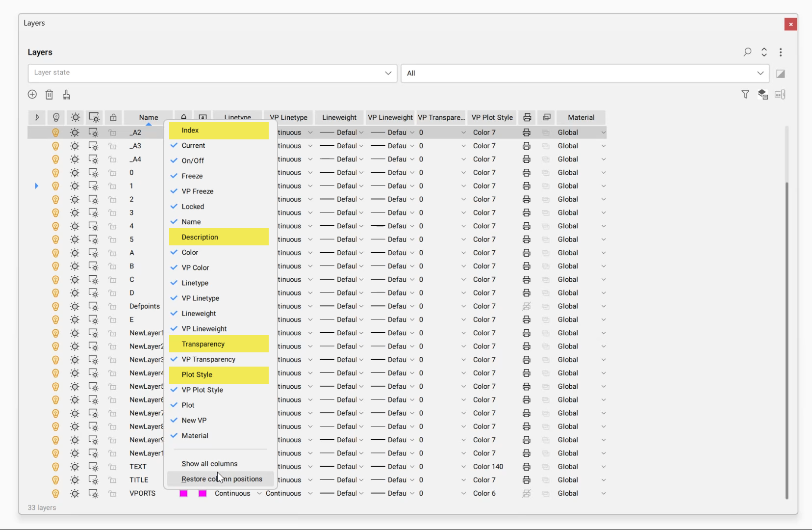Image resolution: width=812 pixels, height=530 pixels.
Task: Click the Color 140 plot style cell
Action: [x=488, y=467]
